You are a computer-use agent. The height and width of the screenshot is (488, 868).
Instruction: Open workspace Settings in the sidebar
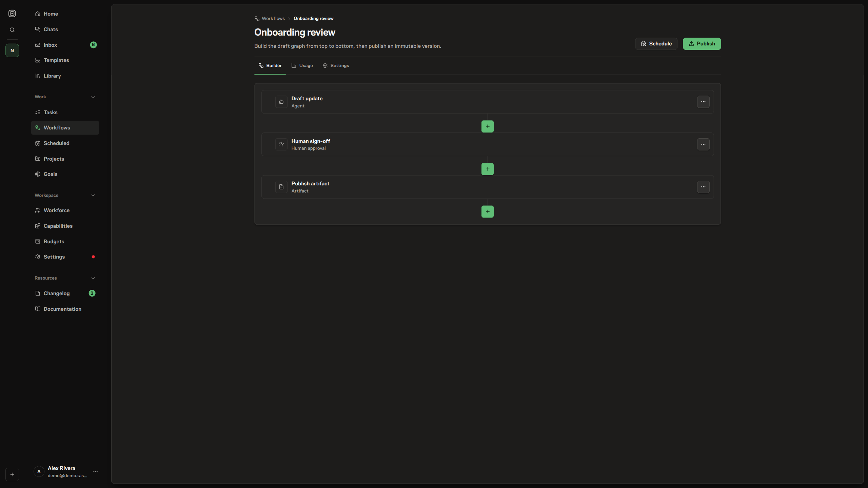pos(65,257)
